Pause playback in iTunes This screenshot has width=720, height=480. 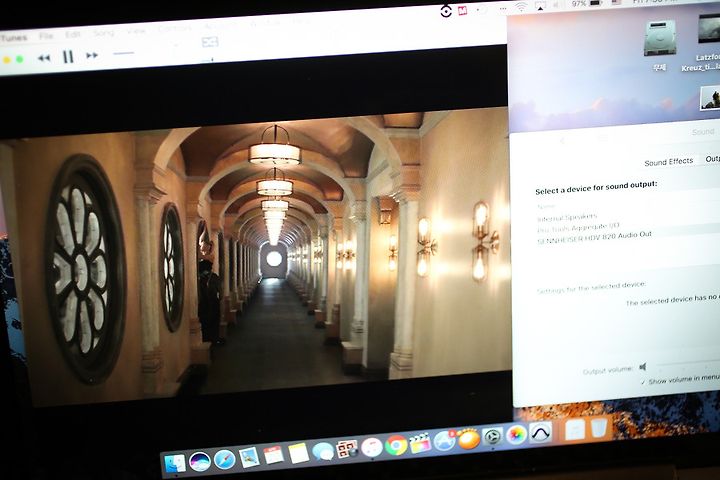[x=68, y=56]
